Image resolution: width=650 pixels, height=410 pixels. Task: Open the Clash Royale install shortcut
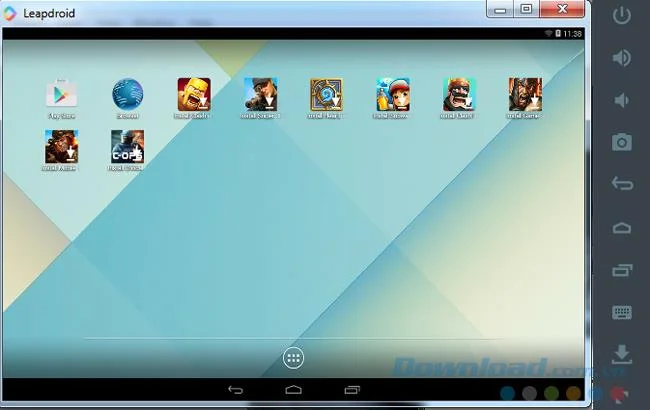459,95
